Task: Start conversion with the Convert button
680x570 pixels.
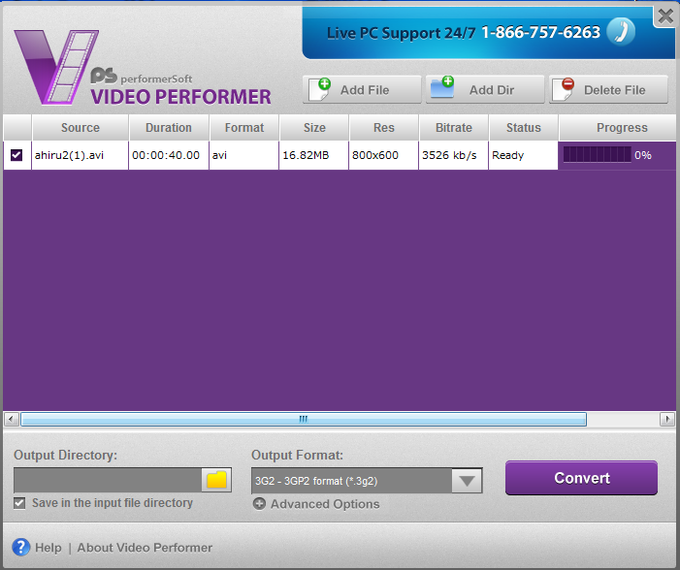Action: pyautogui.click(x=582, y=478)
